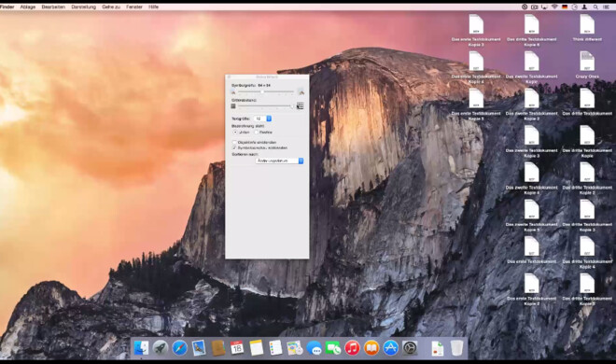Select Das erste Textdokument Kopie 3 file

[476, 30]
